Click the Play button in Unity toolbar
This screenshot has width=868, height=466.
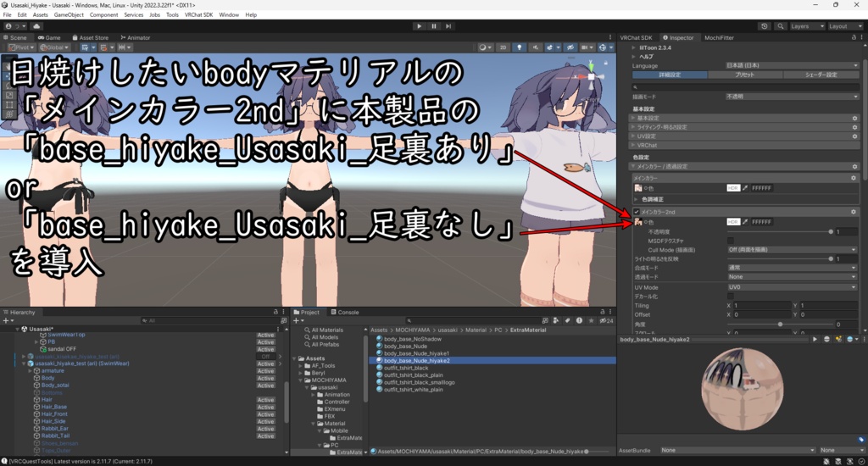(419, 26)
